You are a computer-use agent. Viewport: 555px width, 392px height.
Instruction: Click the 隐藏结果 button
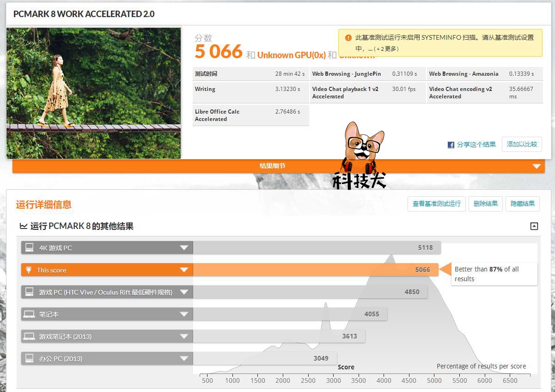pos(523,204)
